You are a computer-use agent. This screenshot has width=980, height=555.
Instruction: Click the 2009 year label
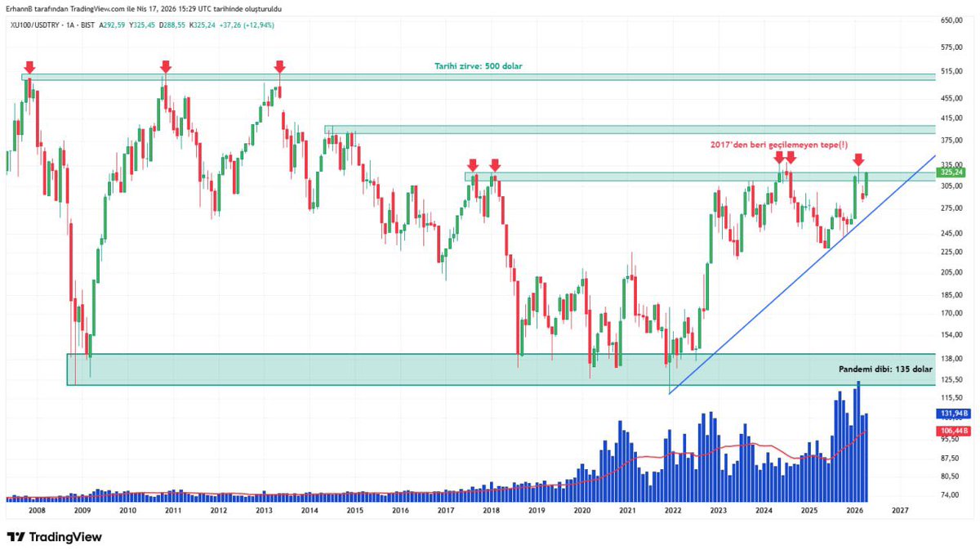point(82,510)
